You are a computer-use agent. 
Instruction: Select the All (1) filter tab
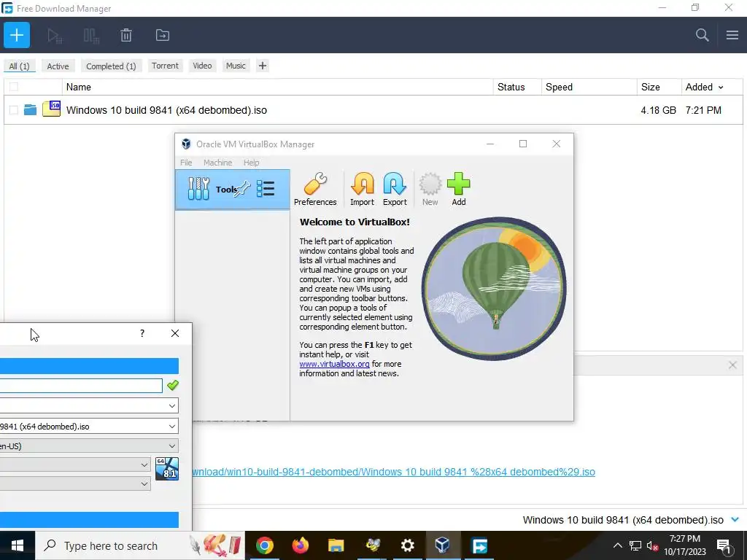(x=19, y=66)
